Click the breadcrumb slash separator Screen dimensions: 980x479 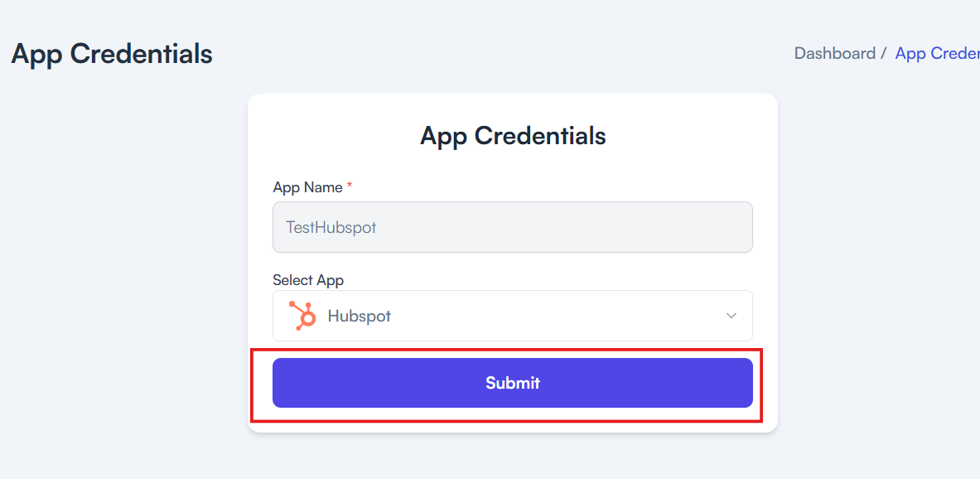(x=884, y=53)
